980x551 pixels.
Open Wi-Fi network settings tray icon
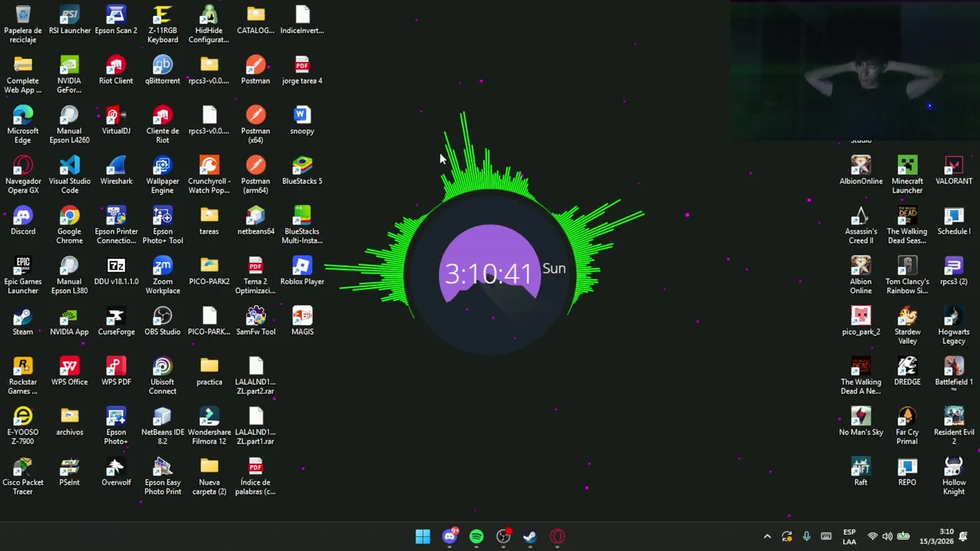[x=872, y=536]
